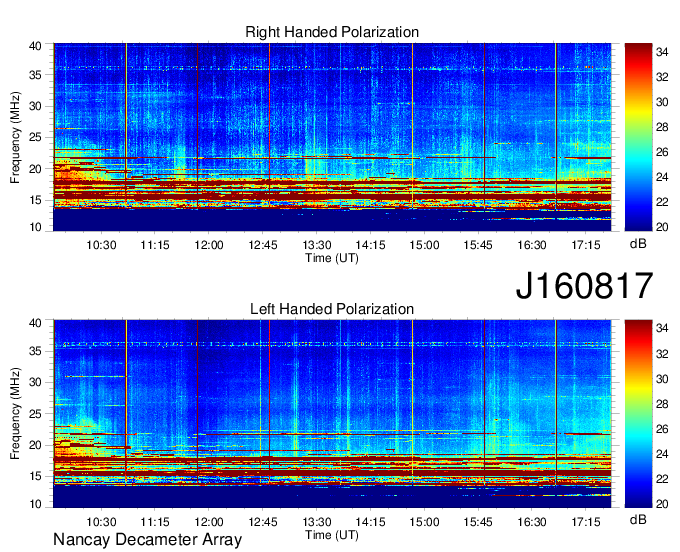Click the Right Handed Polarization color scale bar
Viewport: 680px width, 552px height.
tap(638, 137)
